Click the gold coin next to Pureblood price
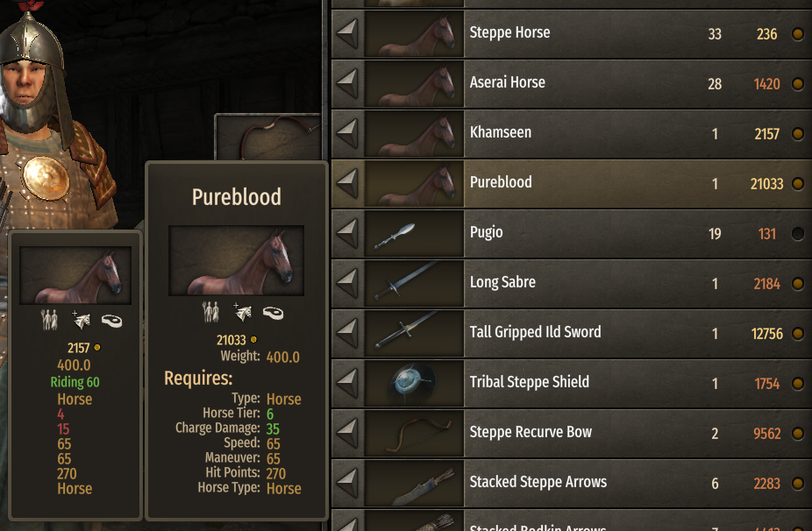This screenshot has width=812, height=531. click(798, 184)
